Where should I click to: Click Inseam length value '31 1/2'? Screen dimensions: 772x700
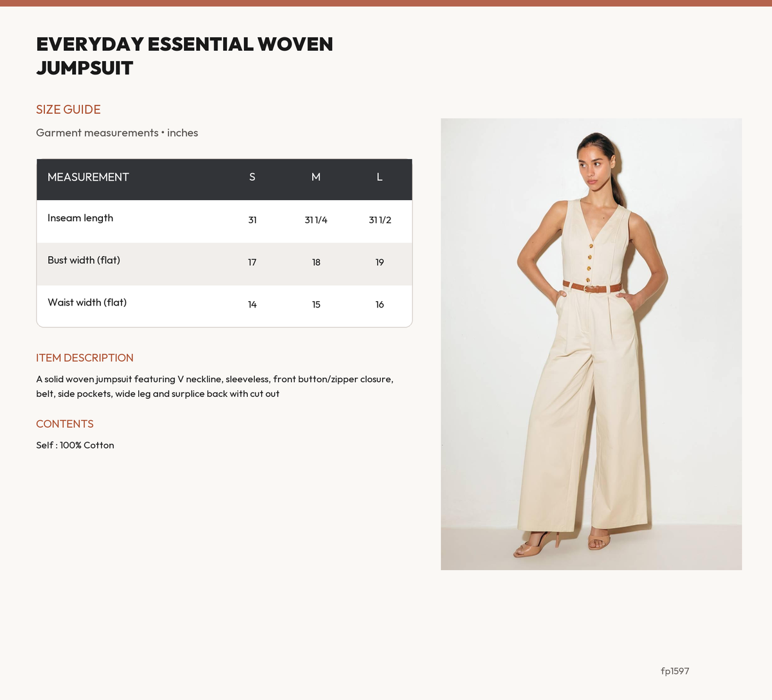point(380,220)
